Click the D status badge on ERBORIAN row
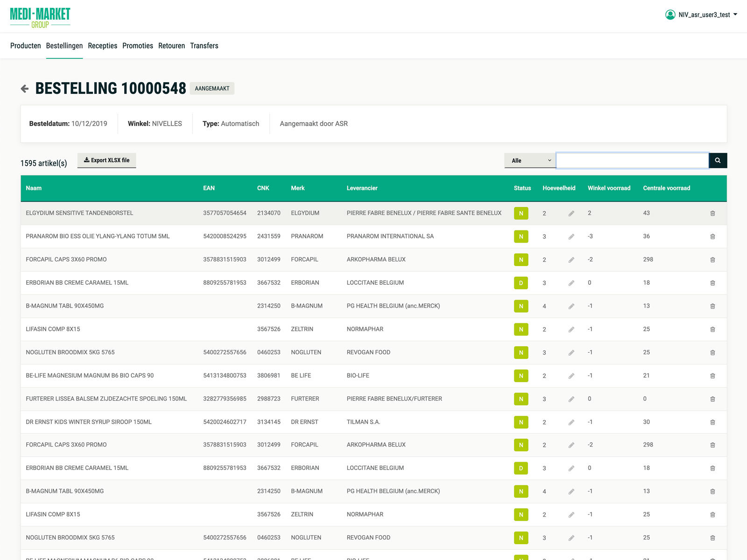The width and height of the screenshot is (747, 560). [521, 283]
